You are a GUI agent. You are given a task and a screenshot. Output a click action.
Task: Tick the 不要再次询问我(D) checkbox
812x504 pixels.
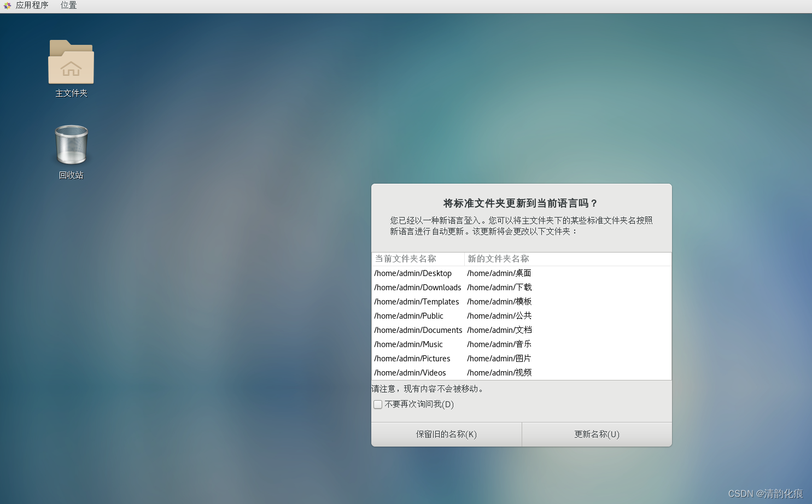click(378, 405)
